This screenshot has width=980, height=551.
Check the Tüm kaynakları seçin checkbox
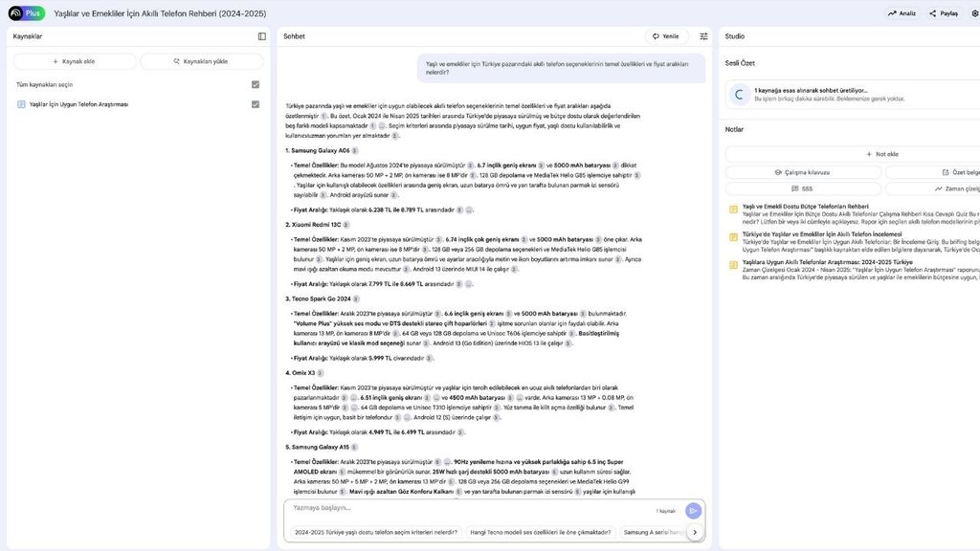pos(255,83)
